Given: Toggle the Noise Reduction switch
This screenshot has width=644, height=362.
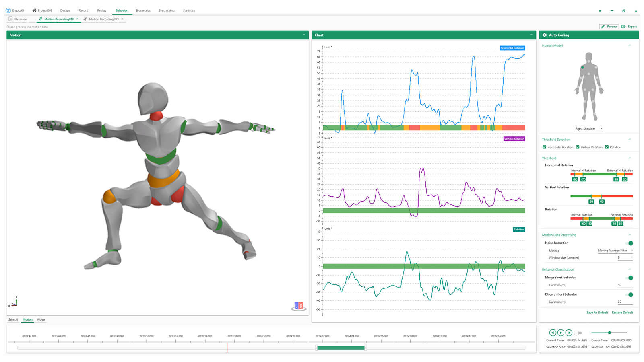Looking at the screenshot, I should click(629, 243).
